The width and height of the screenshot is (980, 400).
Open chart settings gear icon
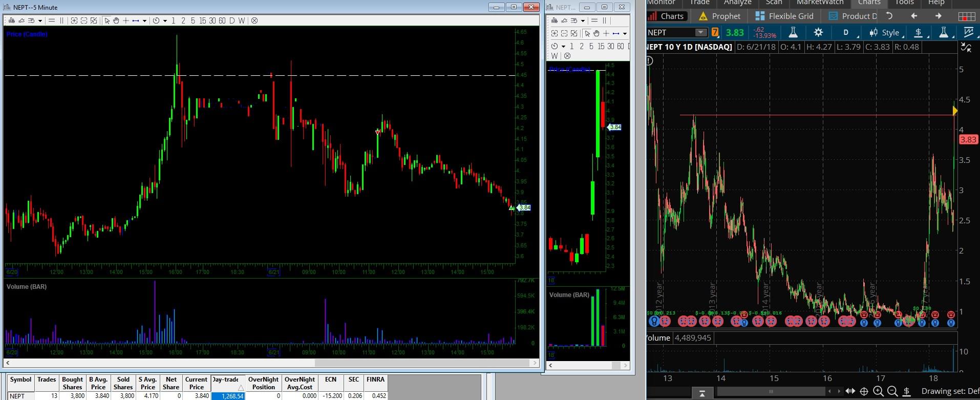pos(818,32)
